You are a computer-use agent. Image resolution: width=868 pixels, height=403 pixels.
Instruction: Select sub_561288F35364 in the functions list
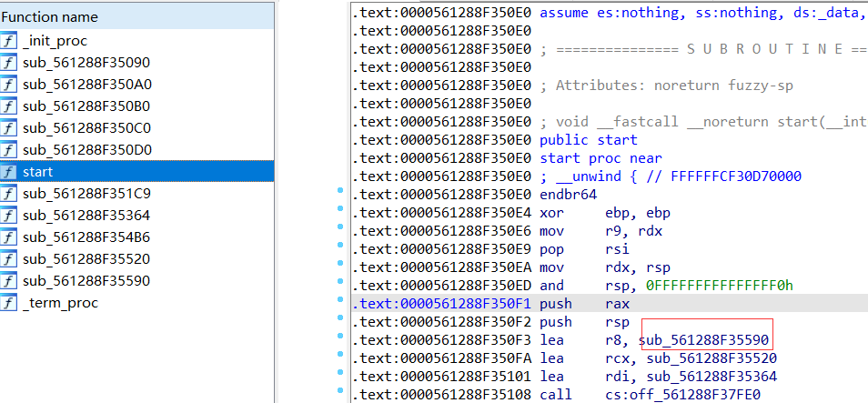[86, 216]
